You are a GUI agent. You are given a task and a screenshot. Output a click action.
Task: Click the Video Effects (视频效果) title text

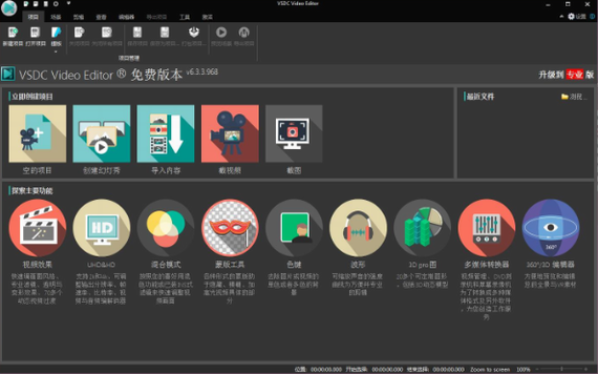[37, 264]
